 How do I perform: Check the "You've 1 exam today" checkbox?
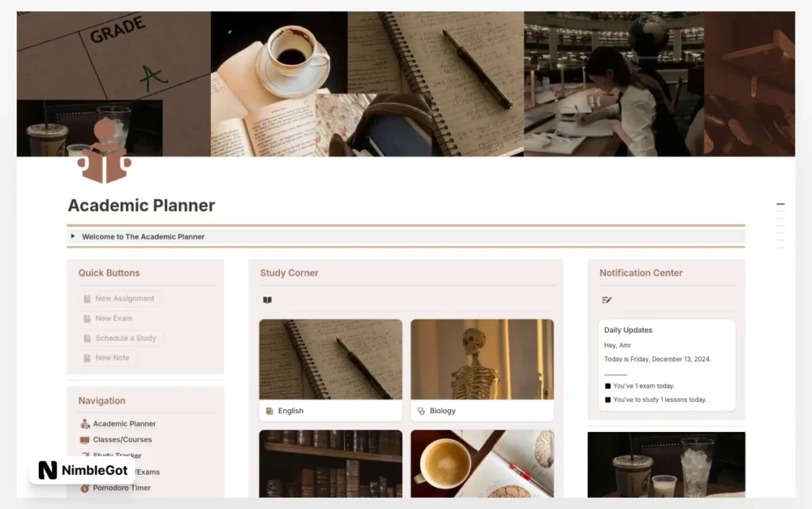(x=608, y=386)
